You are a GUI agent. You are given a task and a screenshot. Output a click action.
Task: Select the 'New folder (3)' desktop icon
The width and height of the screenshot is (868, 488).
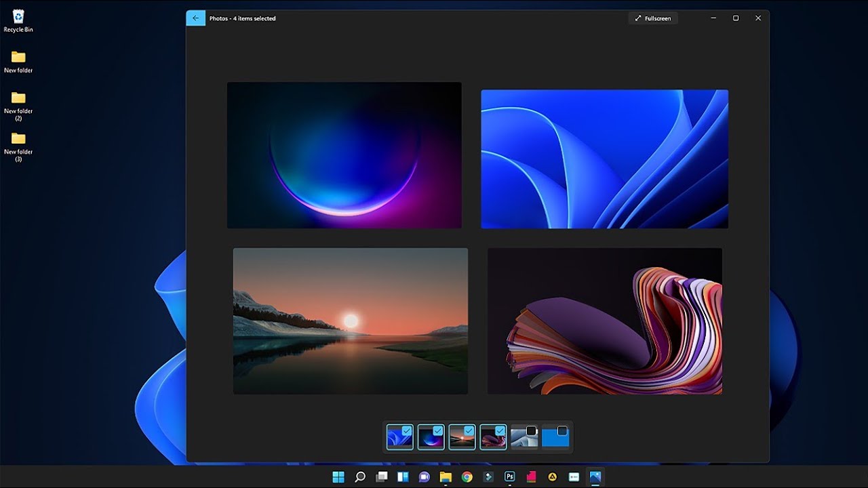[18, 147]
